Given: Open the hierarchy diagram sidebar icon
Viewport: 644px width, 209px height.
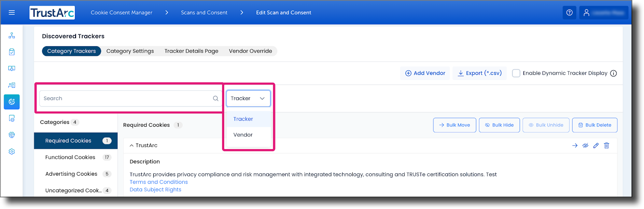Looking at the screenshot, I should 12,35.
